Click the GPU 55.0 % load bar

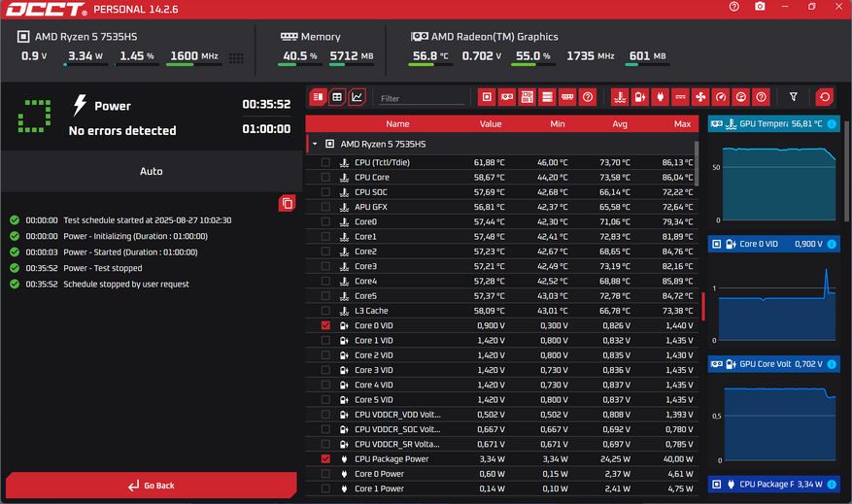(x=532, y=65)
